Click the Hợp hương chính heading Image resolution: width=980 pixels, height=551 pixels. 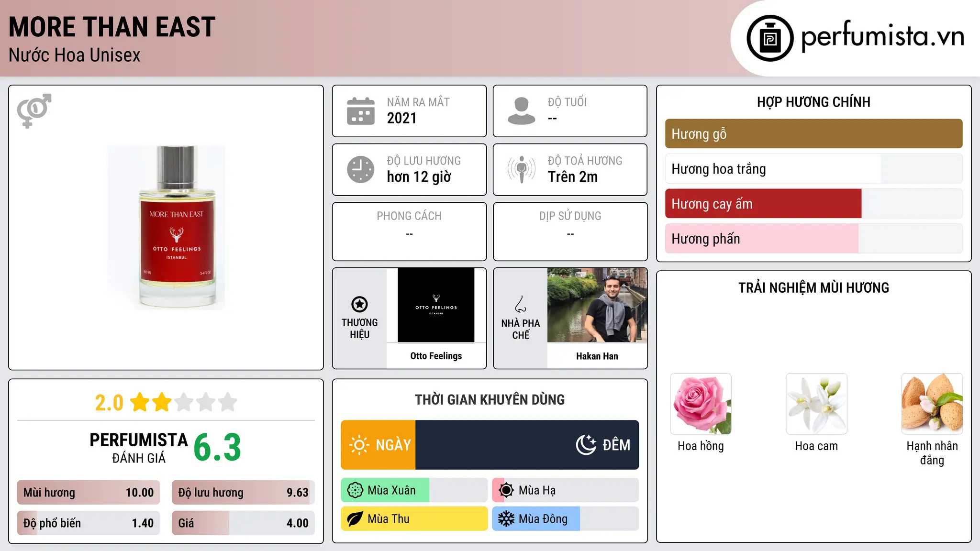[813, 102]
